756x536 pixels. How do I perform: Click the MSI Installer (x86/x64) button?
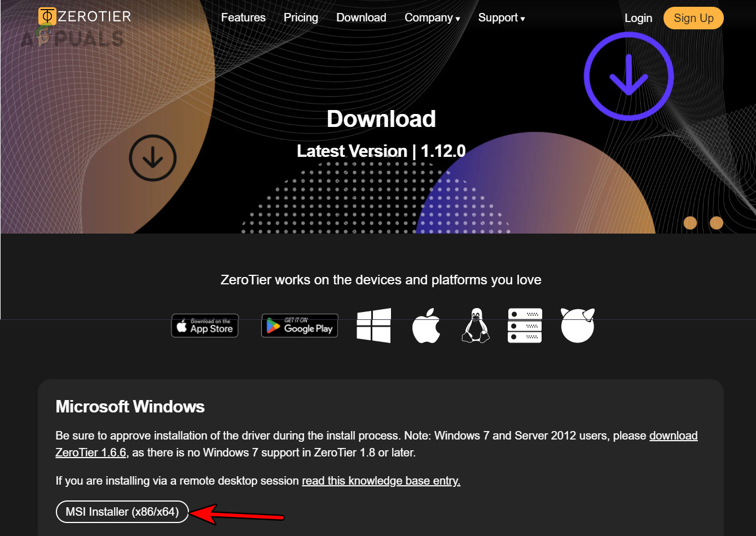(x=122, y=512)
